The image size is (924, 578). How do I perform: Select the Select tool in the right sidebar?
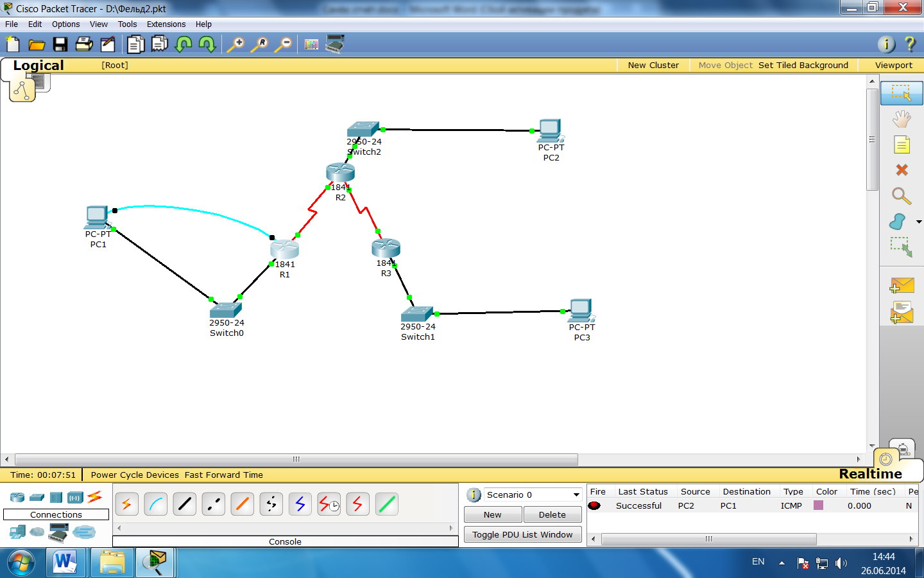(902, 93)
